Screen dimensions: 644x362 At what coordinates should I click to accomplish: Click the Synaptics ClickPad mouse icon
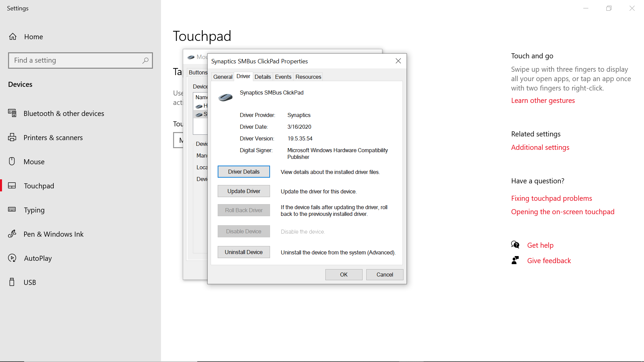(x=225, y=97)
